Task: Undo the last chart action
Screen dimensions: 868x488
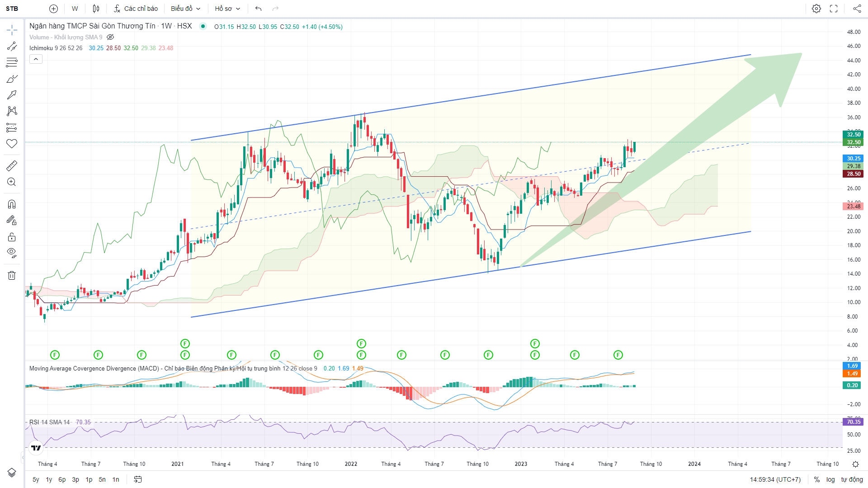Action: coord(259,9)
